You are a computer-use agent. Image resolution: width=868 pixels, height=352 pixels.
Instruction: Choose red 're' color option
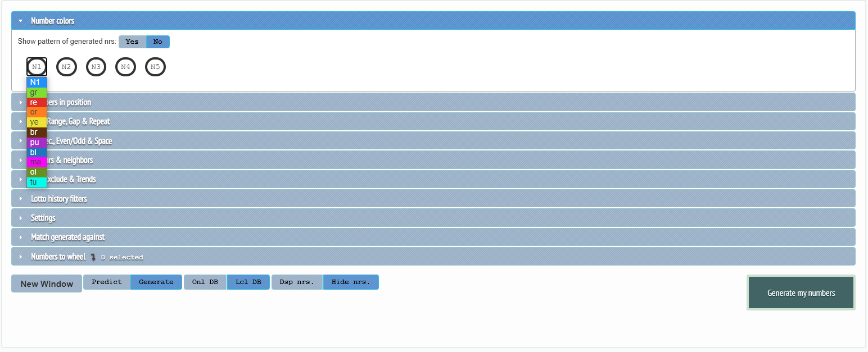point(37,102)
